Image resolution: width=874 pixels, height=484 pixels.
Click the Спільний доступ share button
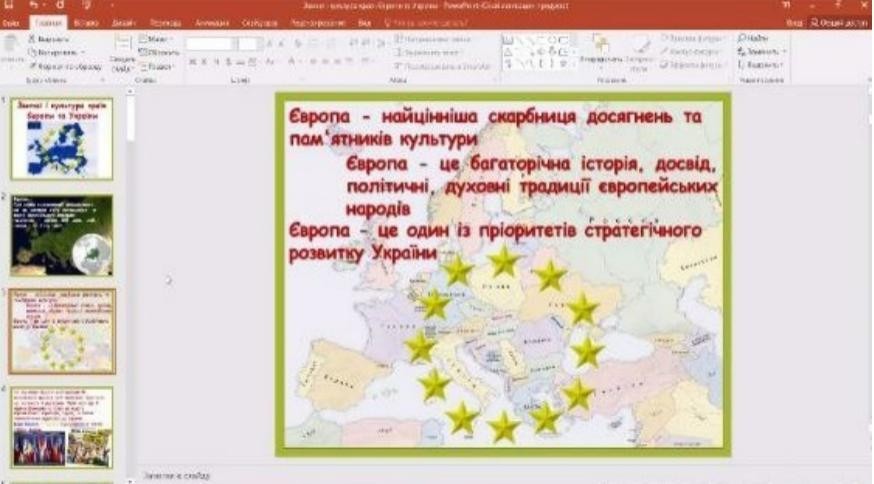tap(839, 23)
